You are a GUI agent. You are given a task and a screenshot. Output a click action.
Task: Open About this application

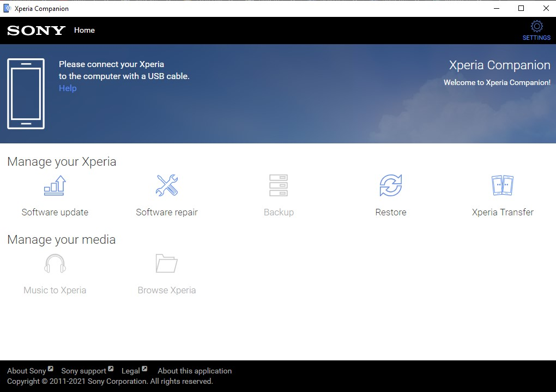point(195,371)
